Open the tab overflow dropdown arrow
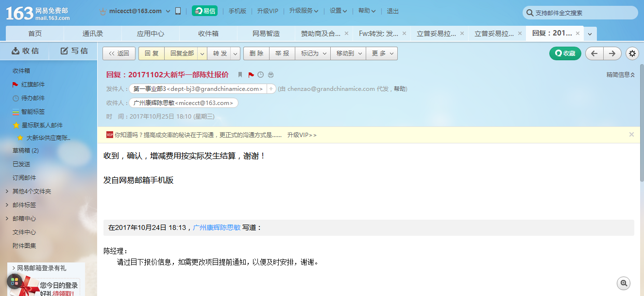644x296 pixels. point(590,34)
